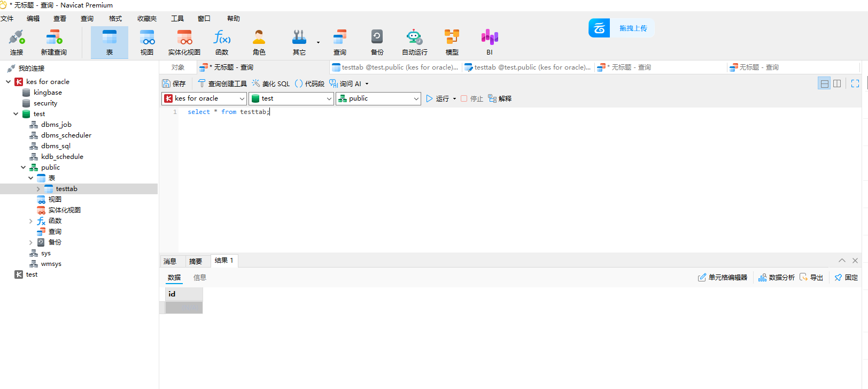Select the kingbase database

pyautogui.click(x=48, y=93)
